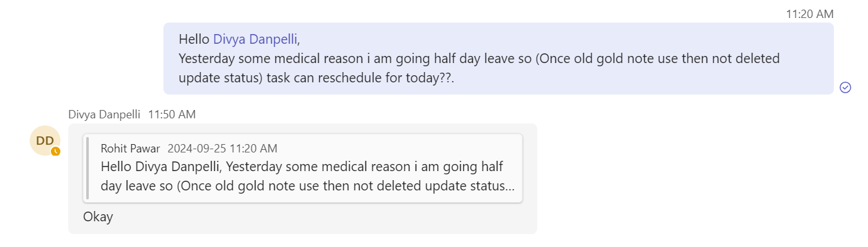Open the Divya Danpelli mention in sent message
Viewport: 868px width, 247px height.
[255, 39]
